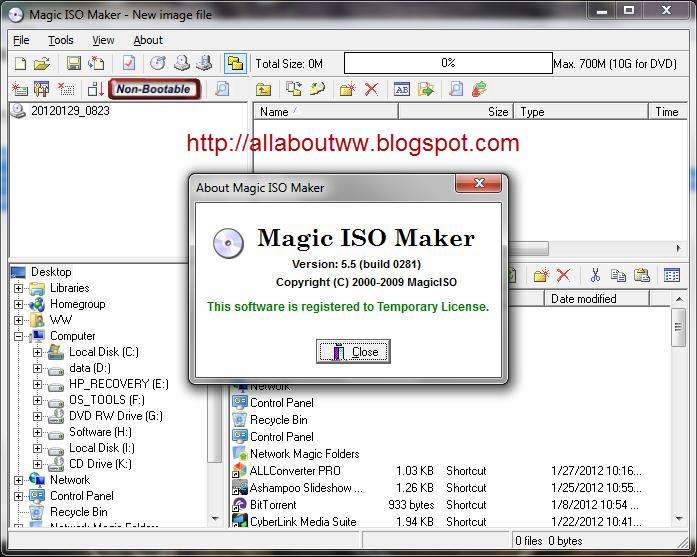Click the vertical scrollbar thumb in file list
697x557 pixels.
pyautogui.click(x=678, y=328)
